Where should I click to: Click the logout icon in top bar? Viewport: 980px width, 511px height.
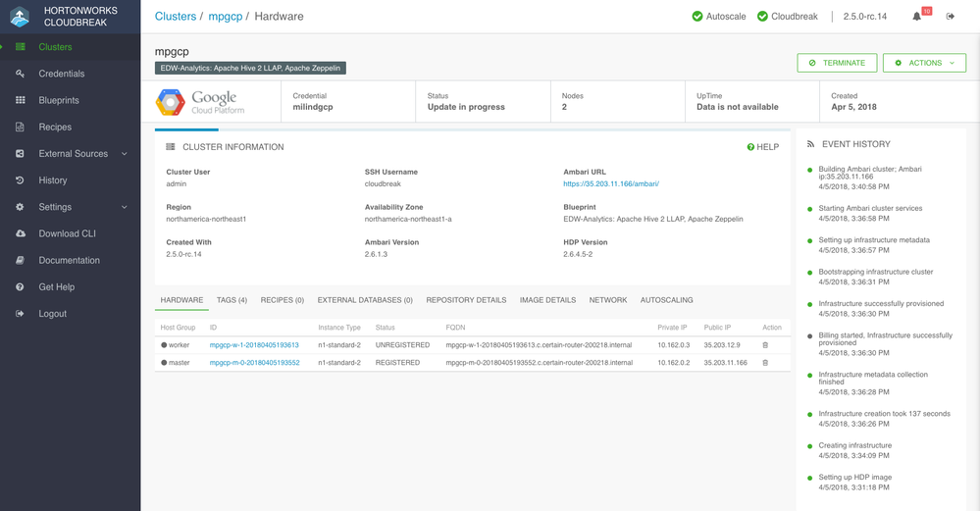tap(951, 17)
